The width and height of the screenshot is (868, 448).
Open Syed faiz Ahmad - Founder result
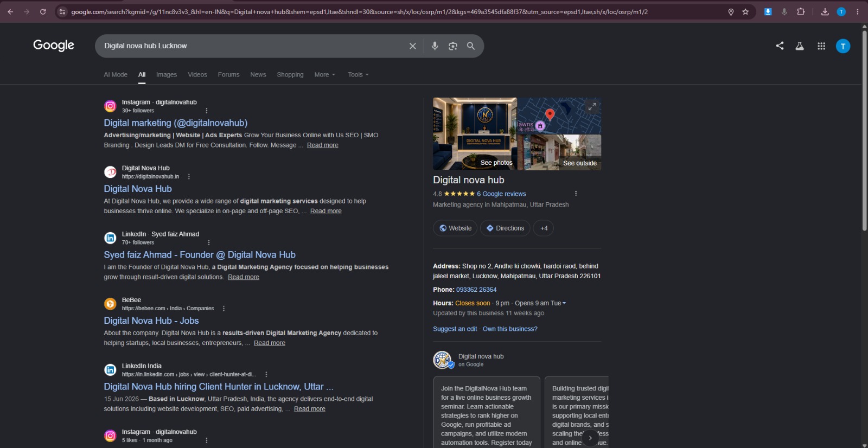[200, 255]
